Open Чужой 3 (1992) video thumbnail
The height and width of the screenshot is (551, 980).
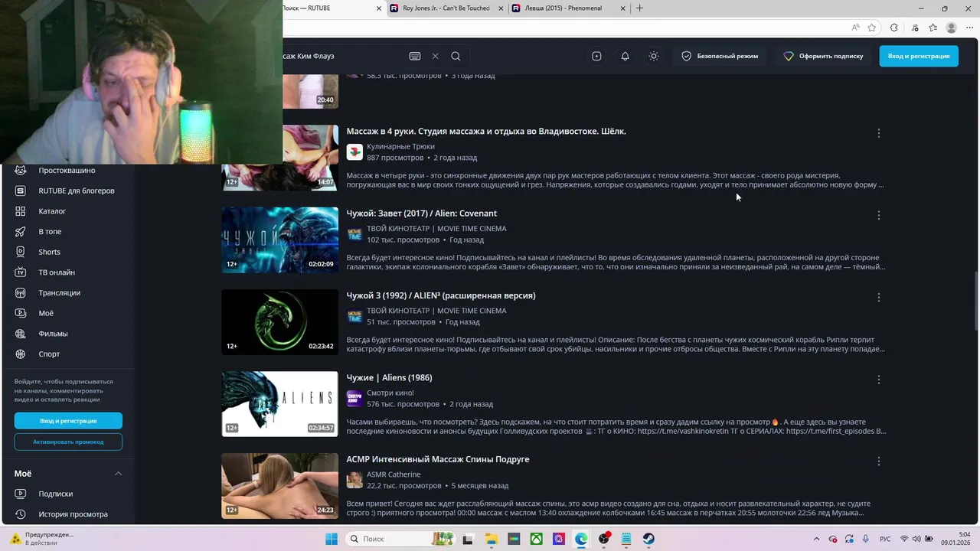tap(279, 322)
